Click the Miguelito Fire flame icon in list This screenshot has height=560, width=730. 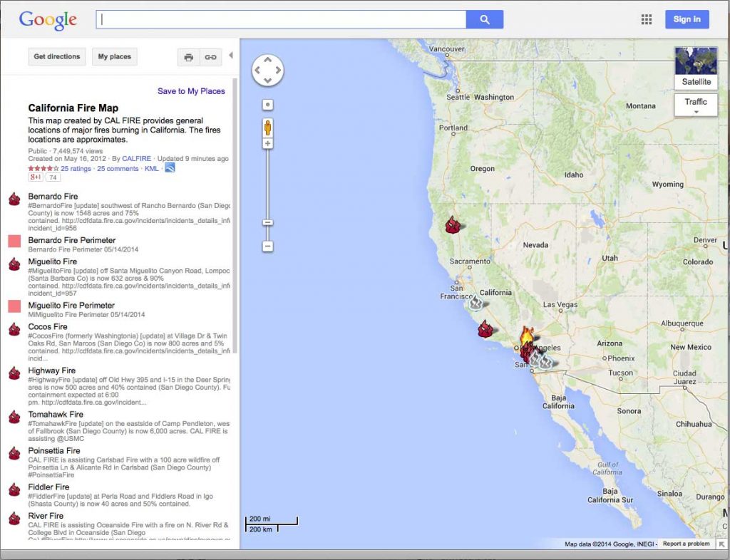coord(14,264)
